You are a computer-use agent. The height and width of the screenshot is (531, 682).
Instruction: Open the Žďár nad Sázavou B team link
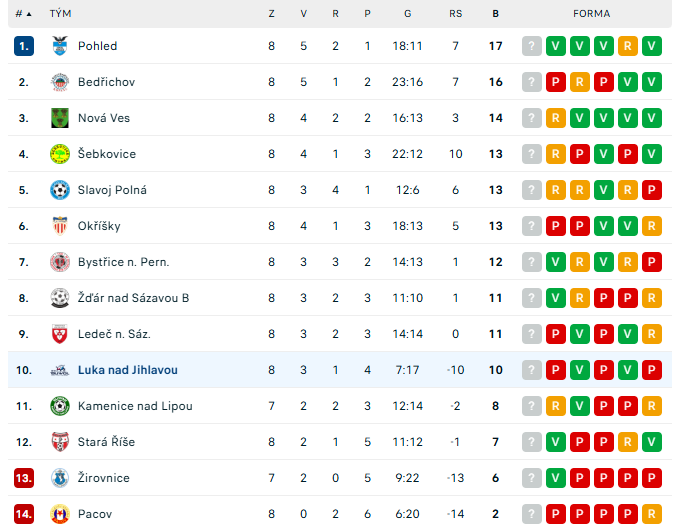point(133,298)
